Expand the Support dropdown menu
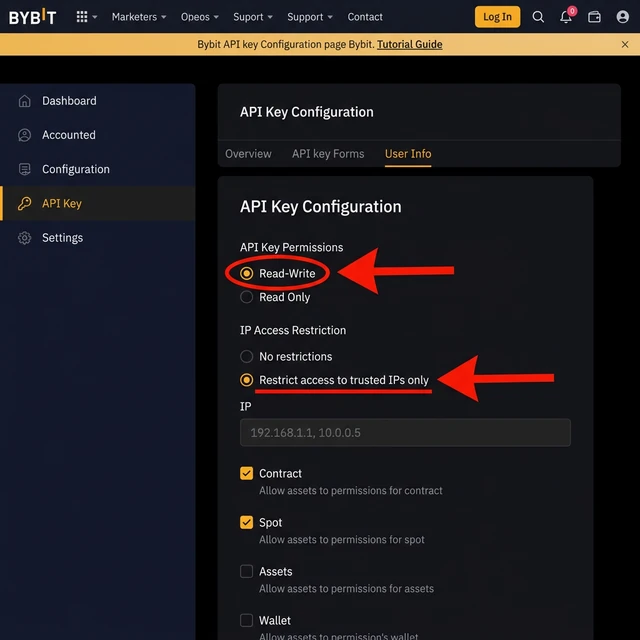The image size is (640, 640). pyautogui.click(x=310, y=17)
